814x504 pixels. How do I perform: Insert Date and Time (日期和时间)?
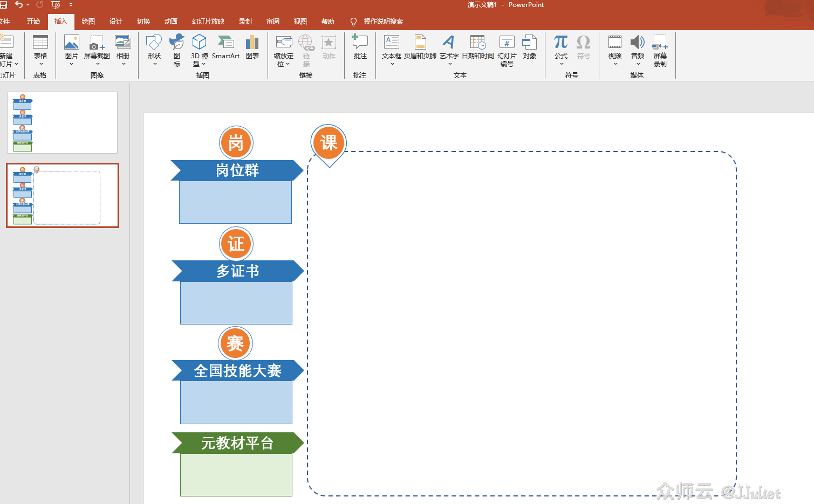pos(478,47)
